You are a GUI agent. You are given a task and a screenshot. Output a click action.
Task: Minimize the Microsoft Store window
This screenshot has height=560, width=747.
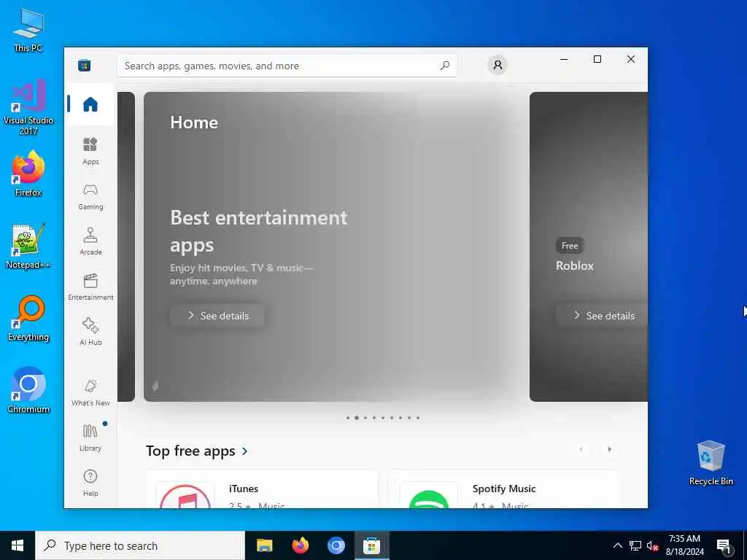564,59
